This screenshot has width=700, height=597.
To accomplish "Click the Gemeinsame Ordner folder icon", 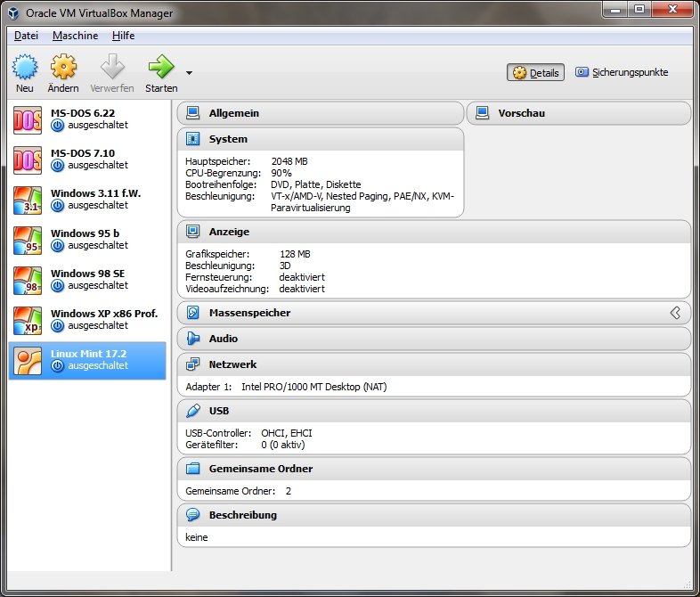I will (x=193, y=469).
